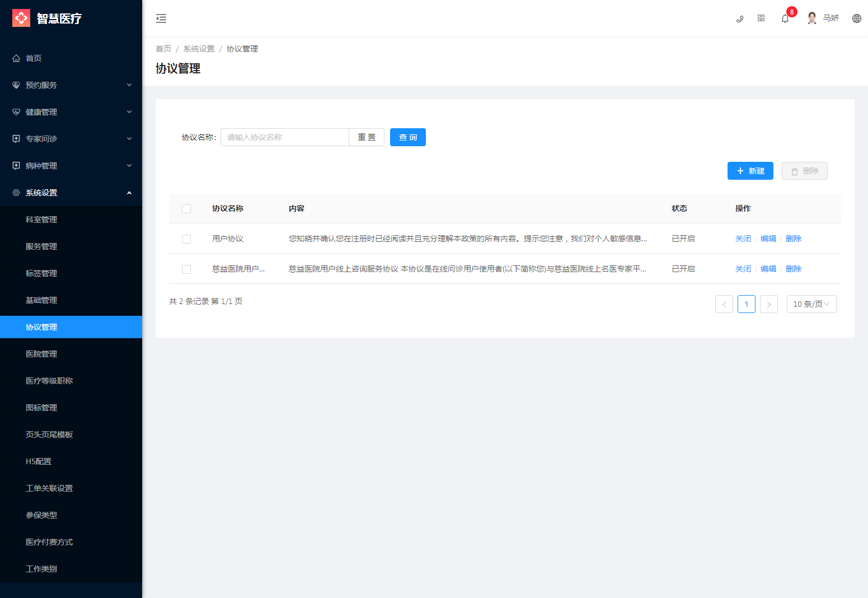
Task: Collapse the sidebar with the menu-fold icon
Action: click(161, 18)
